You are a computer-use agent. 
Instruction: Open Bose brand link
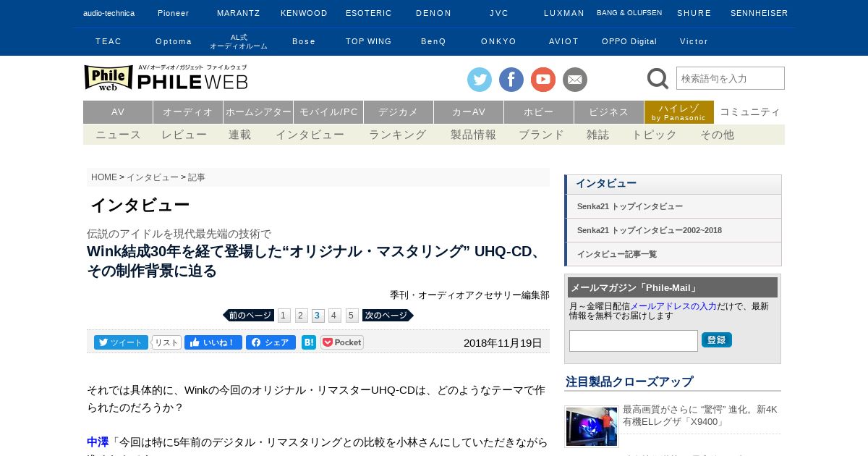click(x=304, y=41)
